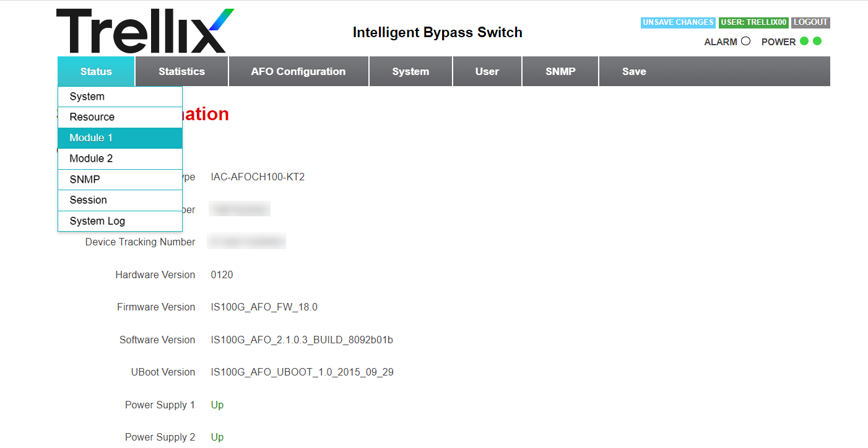Open the SNMP tab in navigation bar

tap(560, 71)
